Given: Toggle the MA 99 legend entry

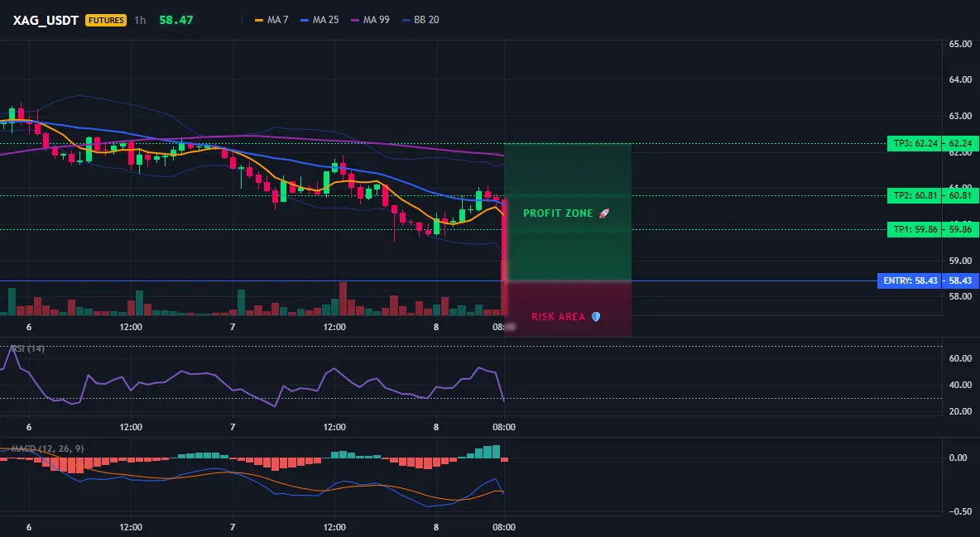Looking at the screenshot, I should pos(370,20).
